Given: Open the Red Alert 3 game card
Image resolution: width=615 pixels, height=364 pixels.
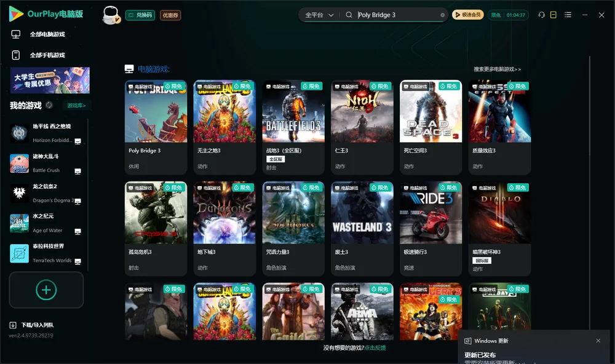Looking at the screenshot, I should (430, 312).
